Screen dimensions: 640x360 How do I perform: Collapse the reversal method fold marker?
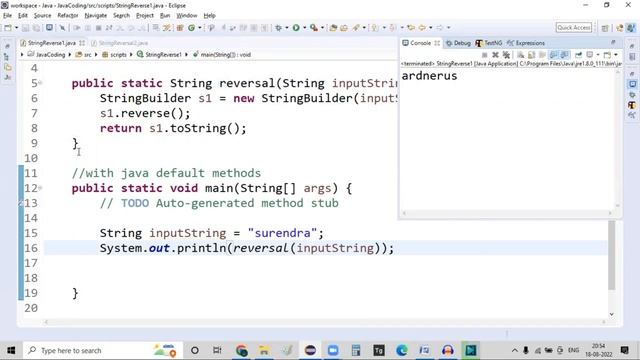pyautogui.click(x=40, y=83)
